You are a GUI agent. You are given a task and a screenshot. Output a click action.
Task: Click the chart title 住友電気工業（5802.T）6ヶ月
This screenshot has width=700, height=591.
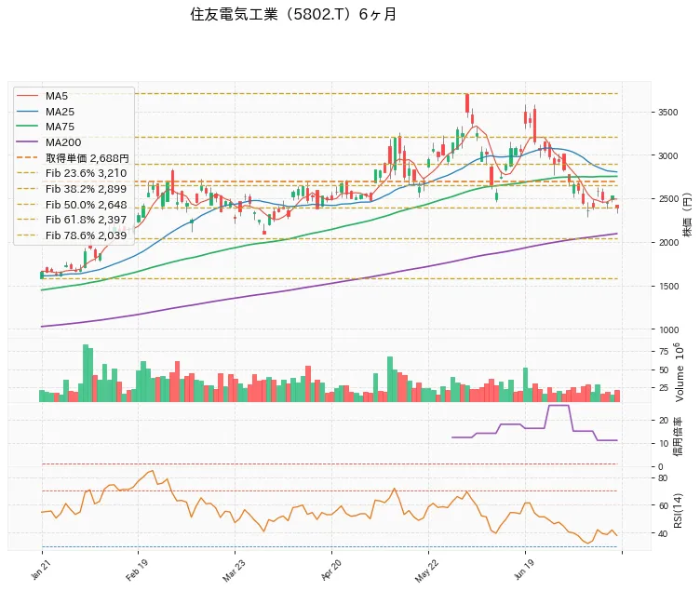[293, 15]
